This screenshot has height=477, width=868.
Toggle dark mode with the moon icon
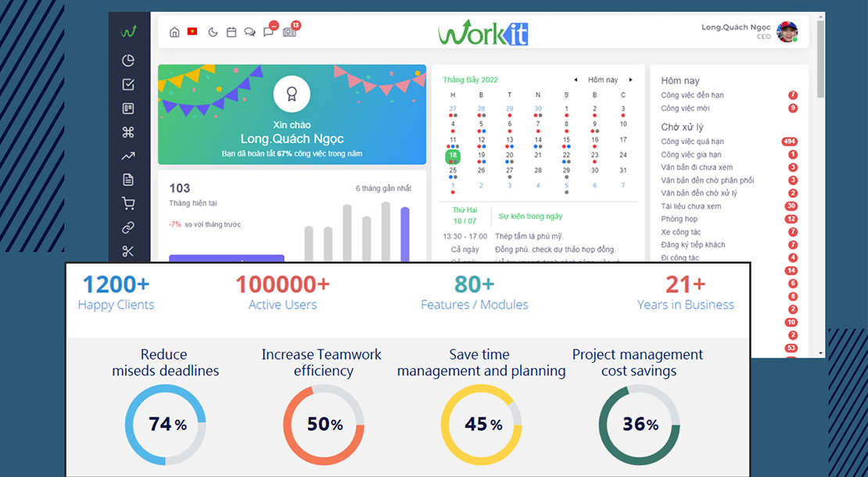pos(213,32)
